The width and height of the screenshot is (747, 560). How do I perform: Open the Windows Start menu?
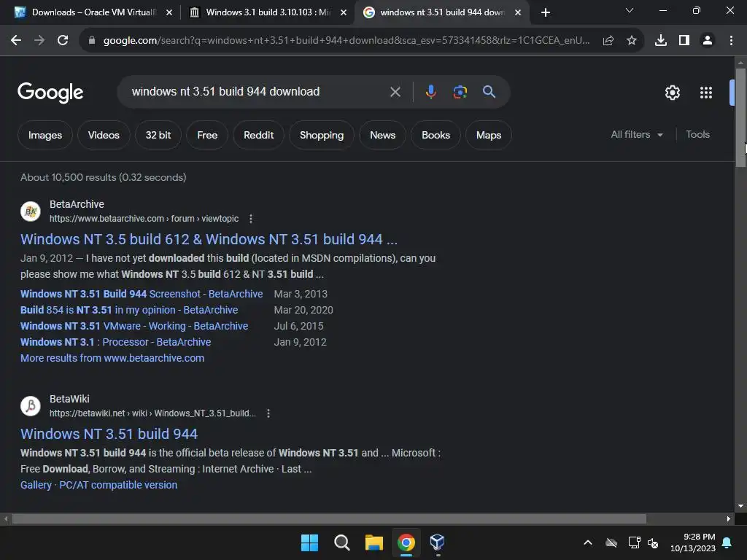tap(309, 542)
